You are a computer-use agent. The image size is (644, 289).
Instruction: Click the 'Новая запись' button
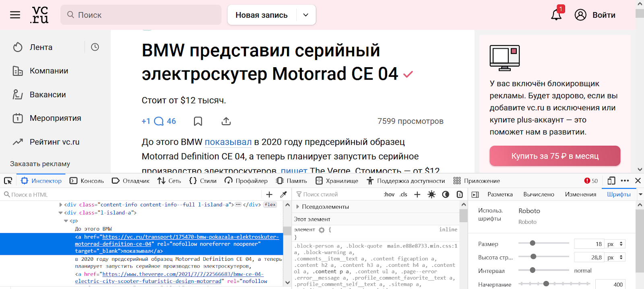[x=262, y=15]
